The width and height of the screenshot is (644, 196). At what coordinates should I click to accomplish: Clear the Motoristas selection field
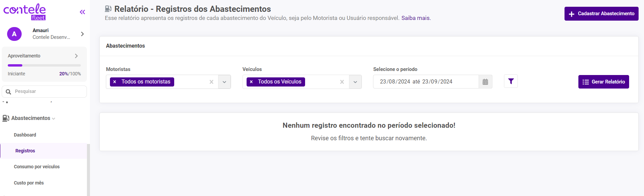(211, 82)
